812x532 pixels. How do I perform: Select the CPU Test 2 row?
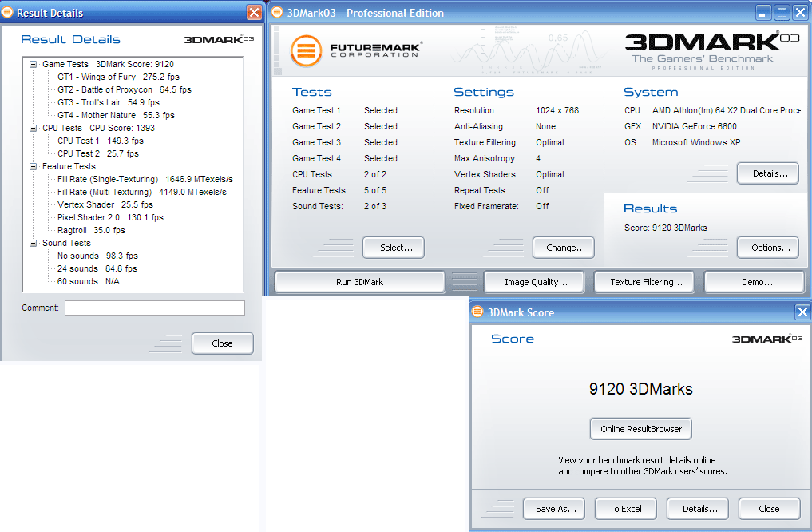click(98, 153)
